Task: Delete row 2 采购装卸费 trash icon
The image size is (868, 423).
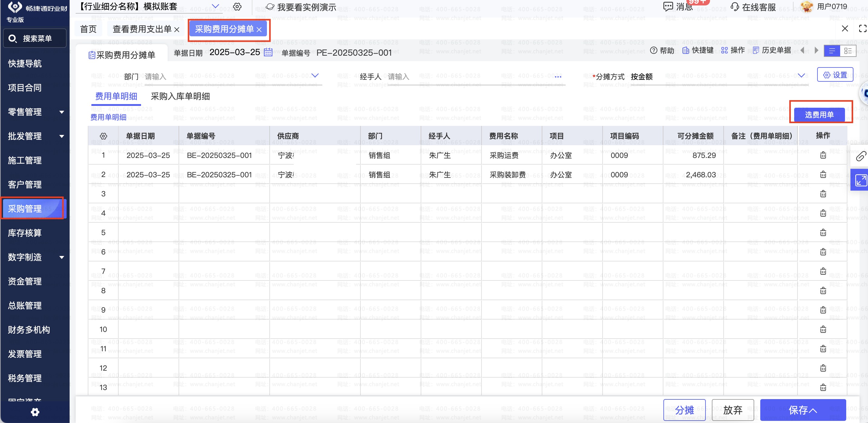Action: pos(823,175)
